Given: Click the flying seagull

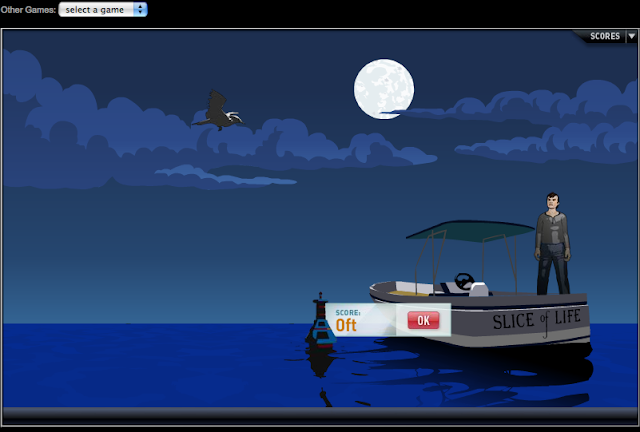Looking at the screenshot, I should point(218,111).
